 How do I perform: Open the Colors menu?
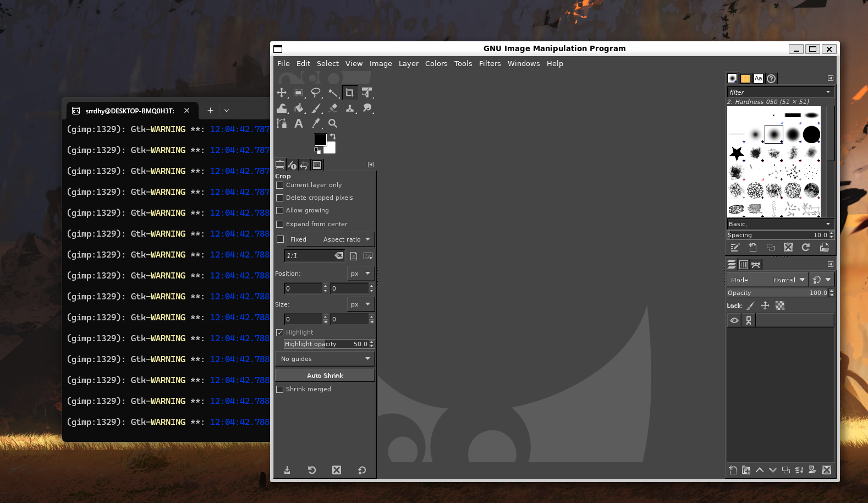click(x=436, y=64)
